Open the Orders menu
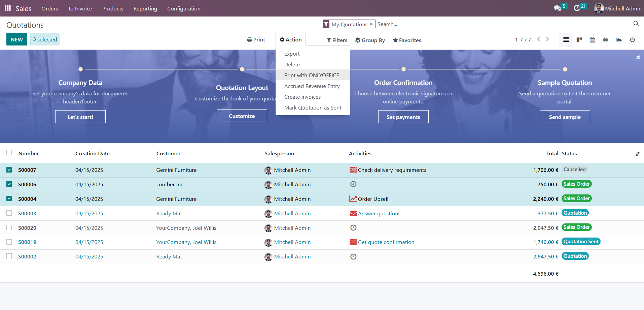 point(50,8)
